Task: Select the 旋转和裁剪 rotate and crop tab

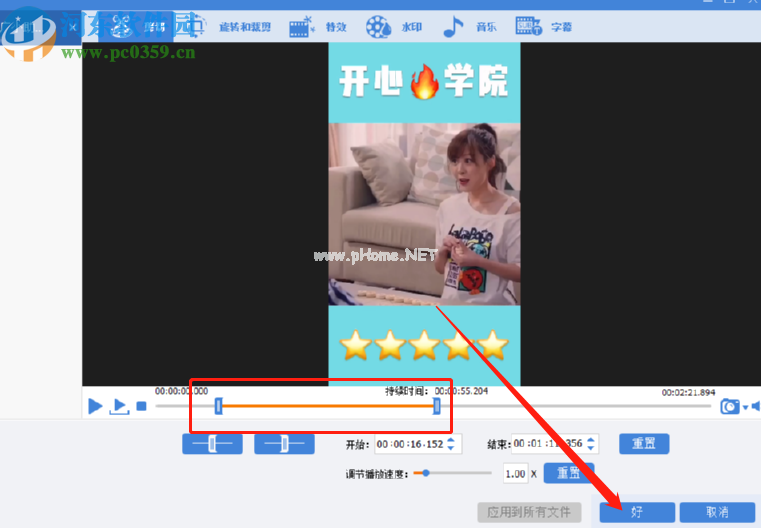Action: pos(245,27)
